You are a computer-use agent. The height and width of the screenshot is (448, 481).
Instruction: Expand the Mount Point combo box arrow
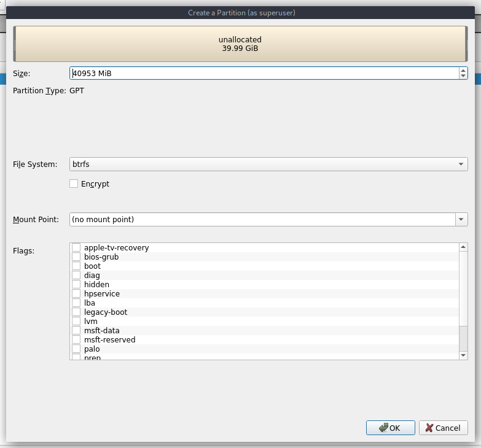click(x=461, y=219)
